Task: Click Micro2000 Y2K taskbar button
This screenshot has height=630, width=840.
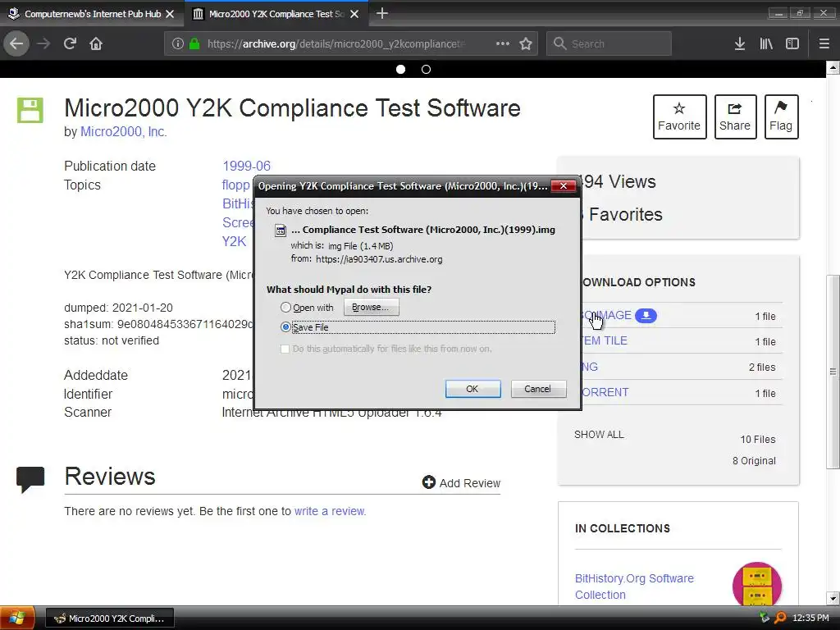Action: pyautogui.click(x=110, y=619)
